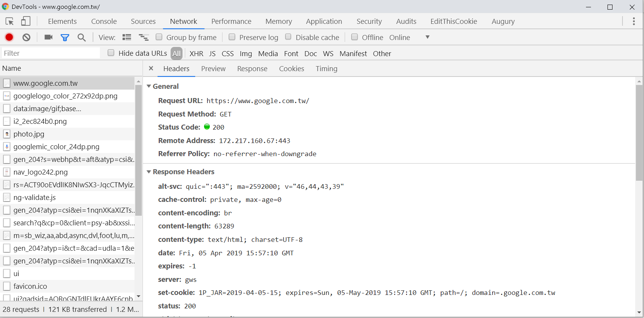Clear the network log icon

(27, 37)
